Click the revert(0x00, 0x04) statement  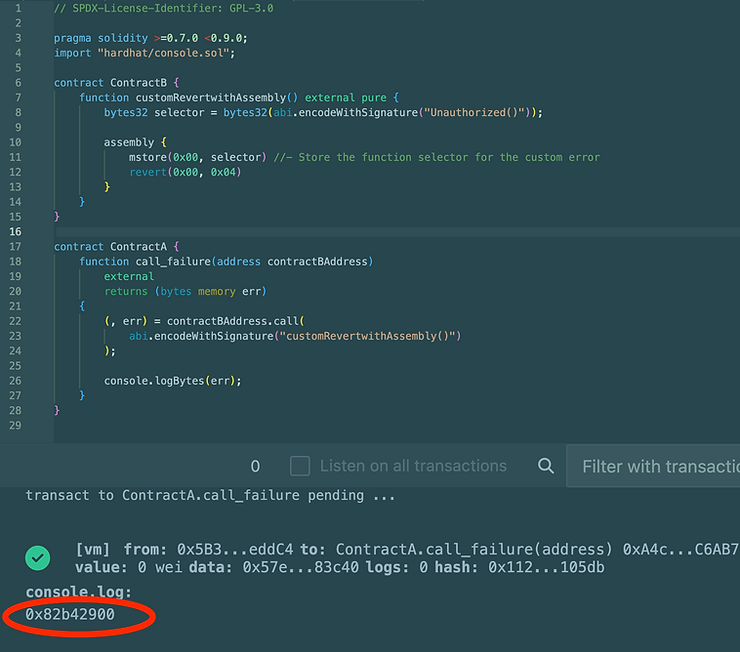tap(185, 172)
